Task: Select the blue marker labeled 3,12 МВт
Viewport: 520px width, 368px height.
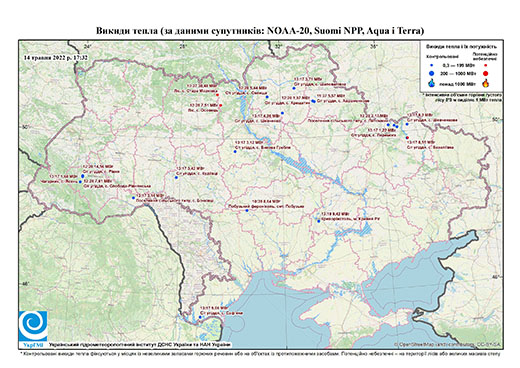Action: point(235,152)
